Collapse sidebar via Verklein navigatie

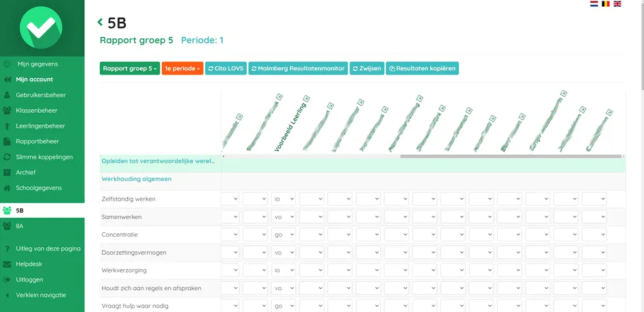click(40, 295)
